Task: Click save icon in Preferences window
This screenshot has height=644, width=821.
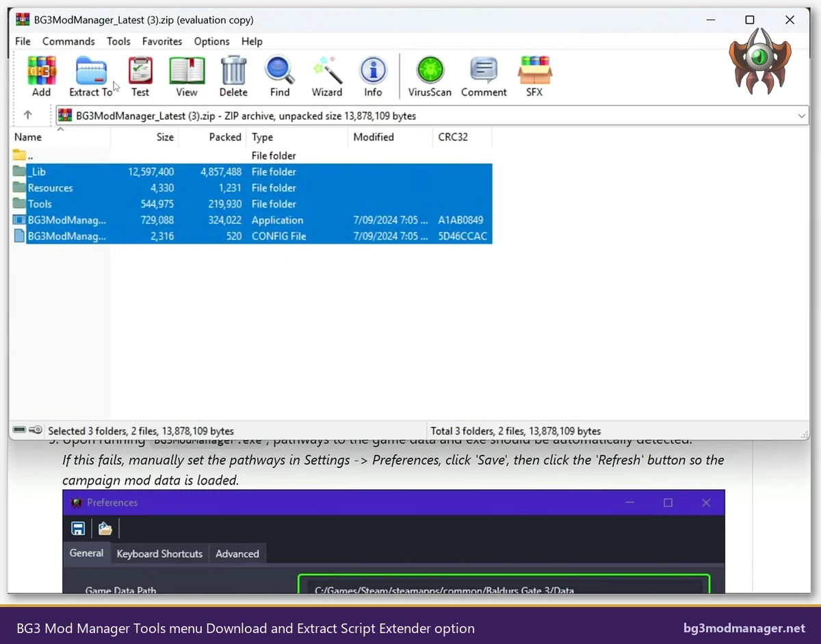Action: pos(78,528)
